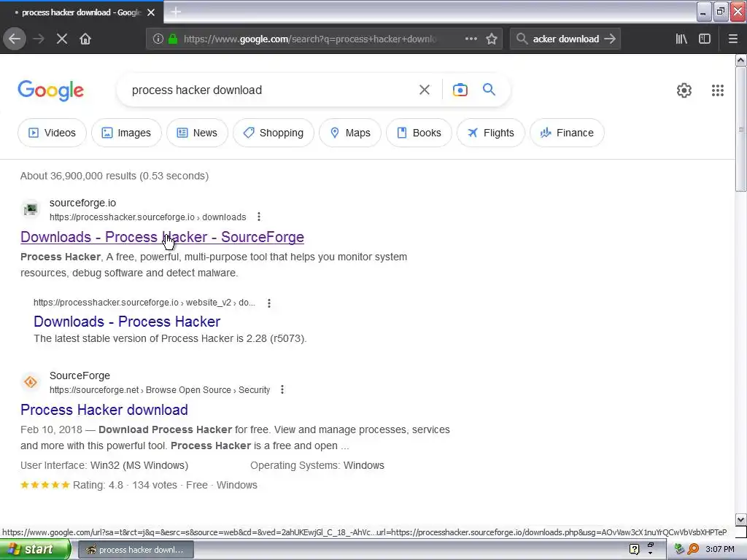Open the Windows Start menu

coord(35,550)
